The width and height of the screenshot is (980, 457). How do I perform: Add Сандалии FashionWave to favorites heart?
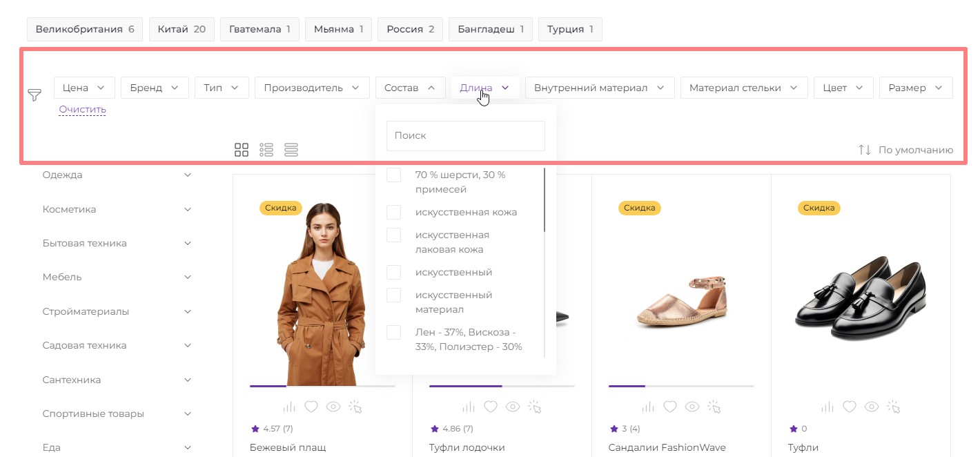tap(670, 407)
